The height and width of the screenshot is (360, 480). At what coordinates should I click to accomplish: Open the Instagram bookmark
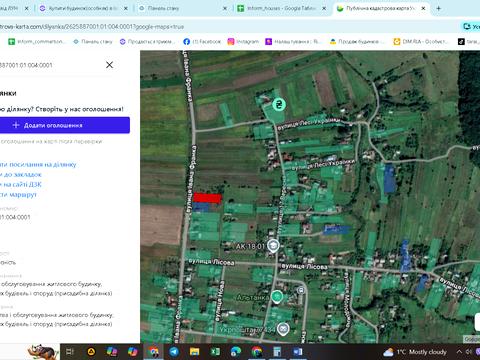tap(243, 42)
